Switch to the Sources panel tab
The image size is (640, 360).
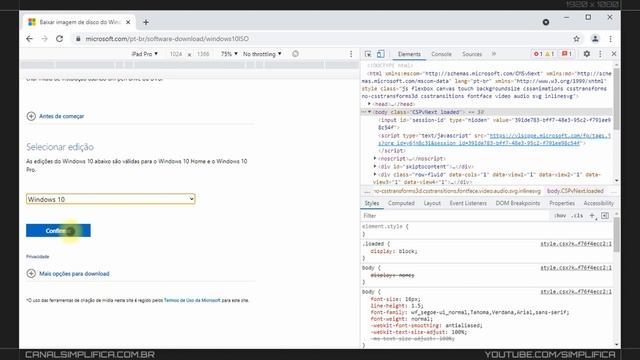pyautogui.click(x=472, y=54)
